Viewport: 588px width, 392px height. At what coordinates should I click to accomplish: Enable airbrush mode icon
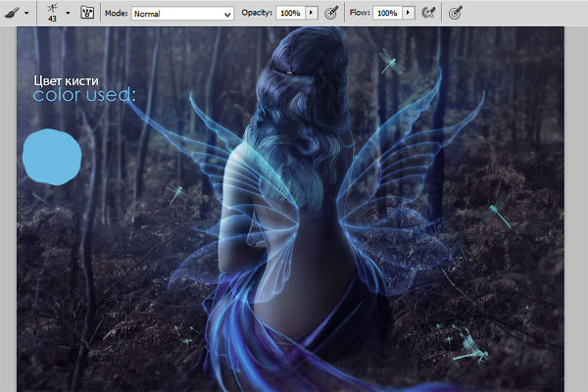(x=428, y=13)
